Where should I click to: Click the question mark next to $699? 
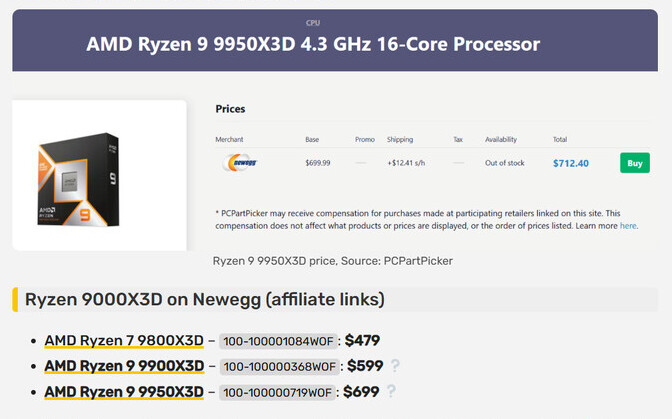point(391,391)
